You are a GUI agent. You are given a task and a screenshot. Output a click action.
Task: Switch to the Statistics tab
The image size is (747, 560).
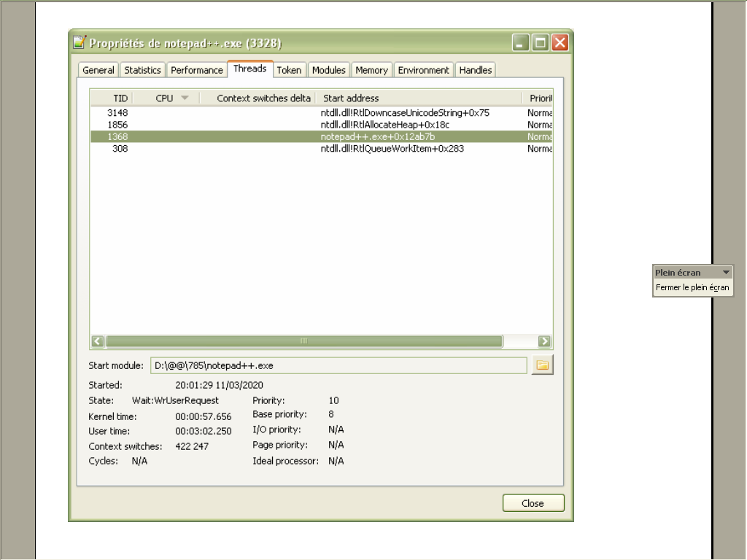pyautogui.click(x=142, y=70)
